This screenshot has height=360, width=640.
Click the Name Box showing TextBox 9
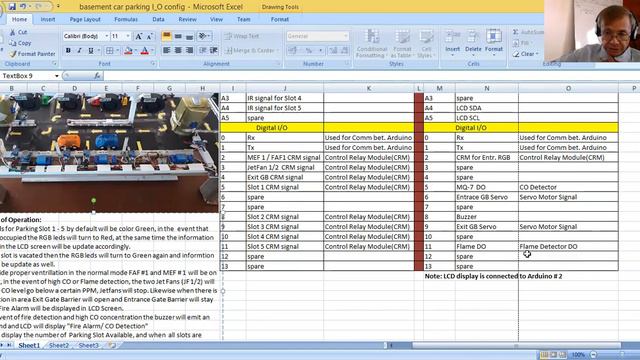[x=28, y=76]
